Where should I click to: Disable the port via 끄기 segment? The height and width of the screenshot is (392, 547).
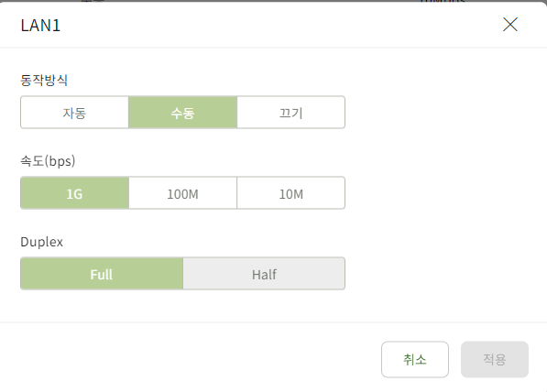(291, 113)
